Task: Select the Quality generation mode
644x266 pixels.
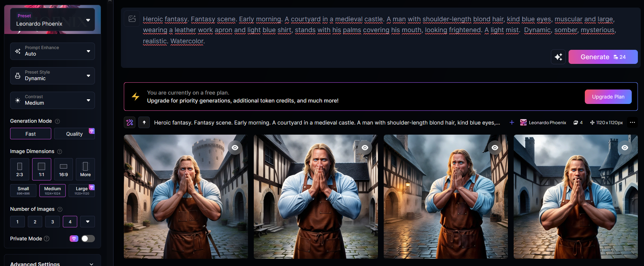Action: [74, 134]
